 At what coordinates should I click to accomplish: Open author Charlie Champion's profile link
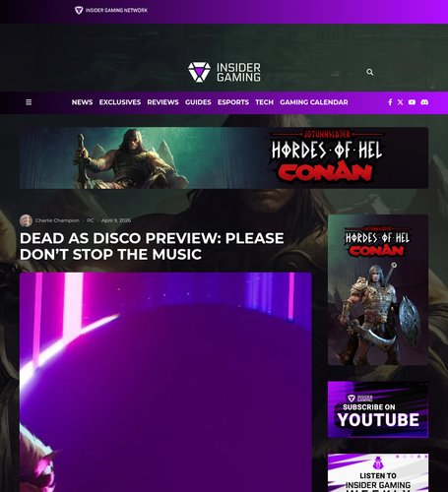tap(57, 220)
